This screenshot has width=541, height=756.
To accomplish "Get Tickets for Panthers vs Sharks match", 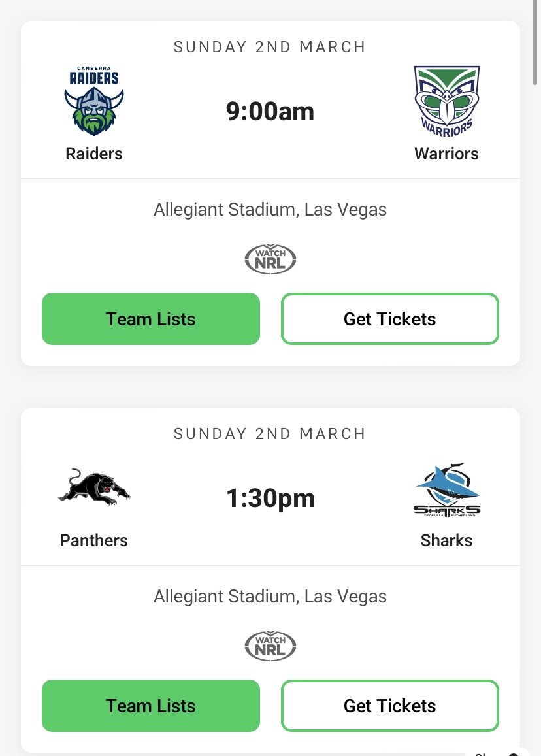I will tap(390, 706).
